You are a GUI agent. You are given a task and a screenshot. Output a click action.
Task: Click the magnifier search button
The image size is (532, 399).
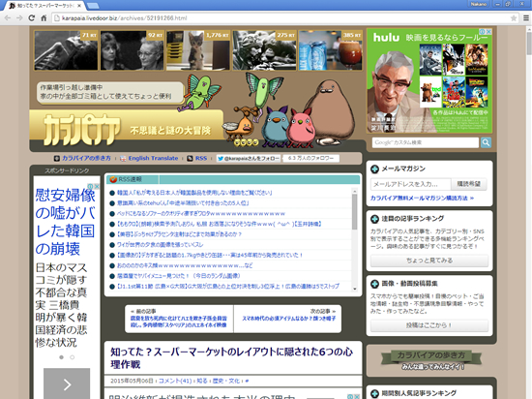click(486, 142)
